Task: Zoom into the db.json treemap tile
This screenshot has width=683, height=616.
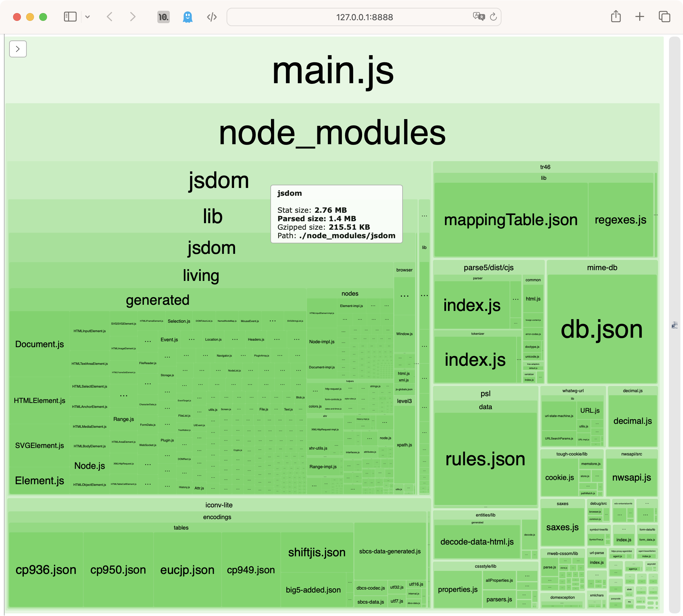Action: point(601,330)
